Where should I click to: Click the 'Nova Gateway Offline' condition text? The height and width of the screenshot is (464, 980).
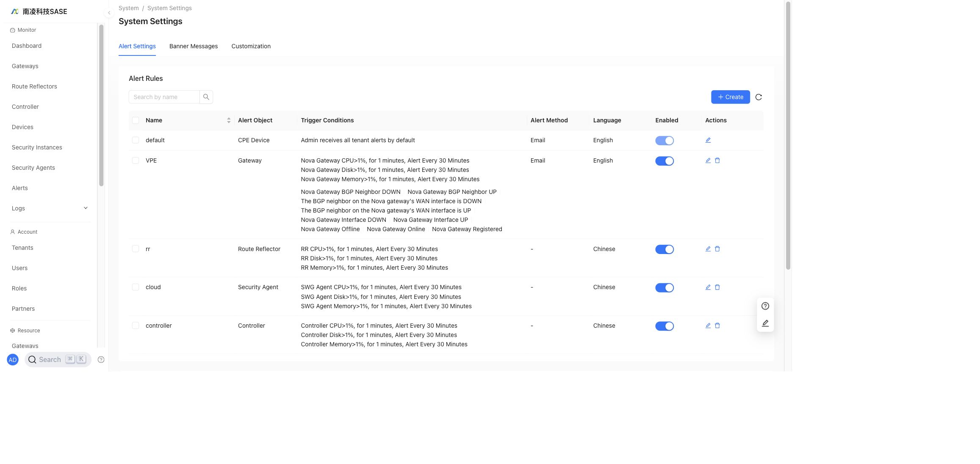pos(330,229)
